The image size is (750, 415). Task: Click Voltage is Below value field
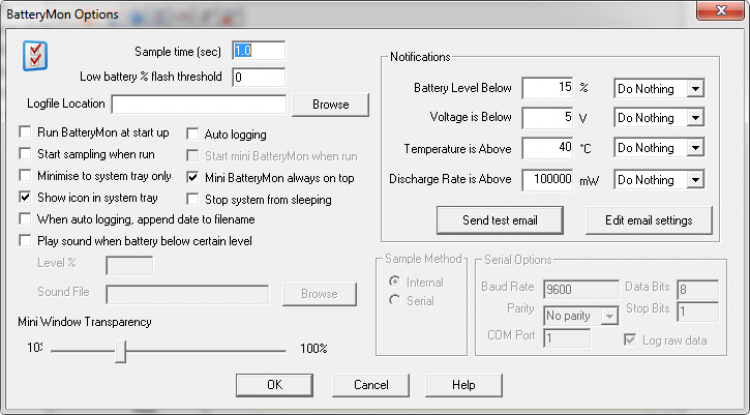(547, 118)
